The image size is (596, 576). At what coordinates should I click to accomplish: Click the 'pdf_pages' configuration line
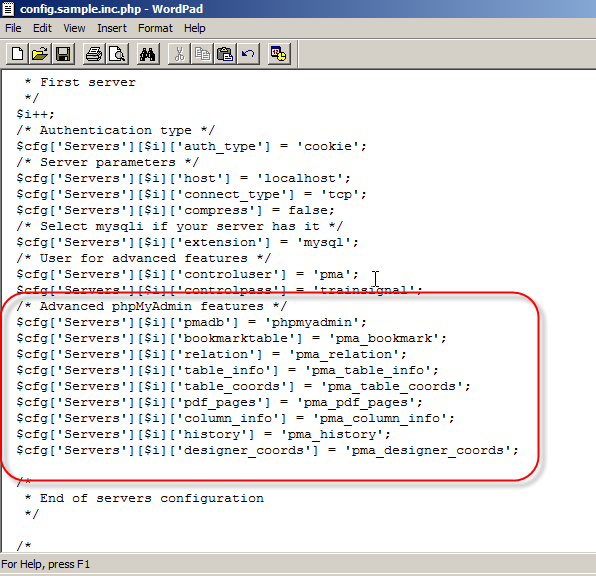(x=220, y=402)
